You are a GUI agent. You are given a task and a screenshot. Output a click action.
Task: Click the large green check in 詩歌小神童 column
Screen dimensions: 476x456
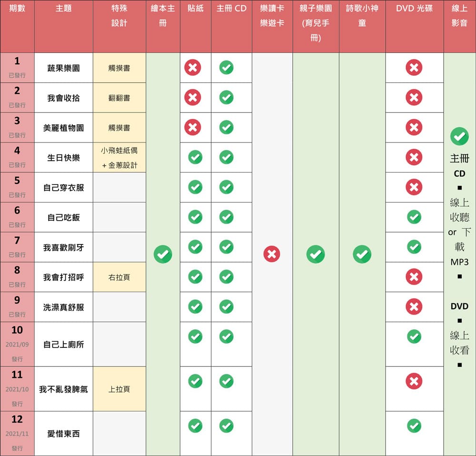tap(362, 254)
